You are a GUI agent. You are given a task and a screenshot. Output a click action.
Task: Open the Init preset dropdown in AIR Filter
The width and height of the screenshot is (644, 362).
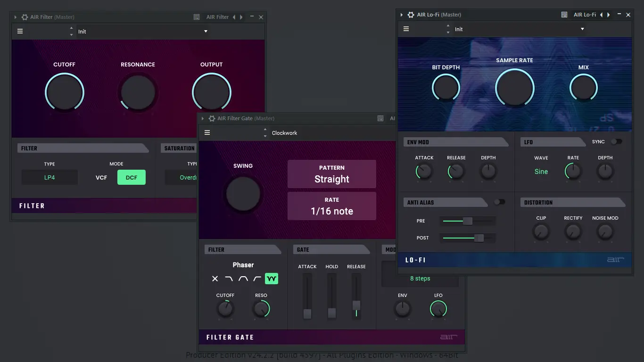coord(142,32)
